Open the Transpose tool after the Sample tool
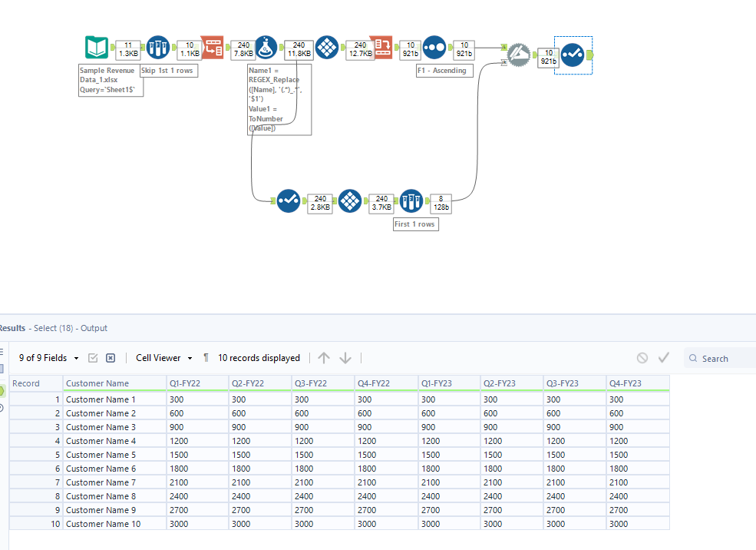The height and width of the screenshot is (550, 756). (x=212, y=47)
